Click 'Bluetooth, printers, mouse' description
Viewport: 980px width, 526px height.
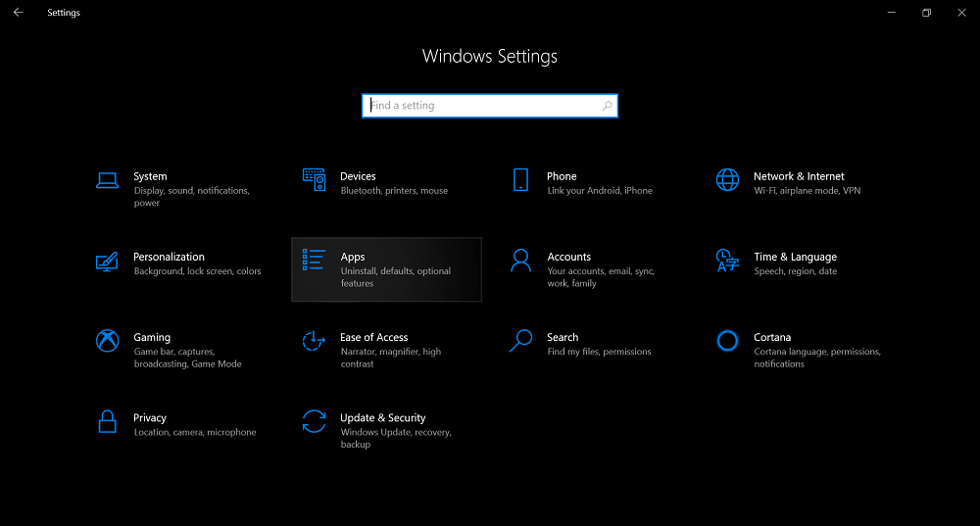pyautogui.click(x=394, y=191)
